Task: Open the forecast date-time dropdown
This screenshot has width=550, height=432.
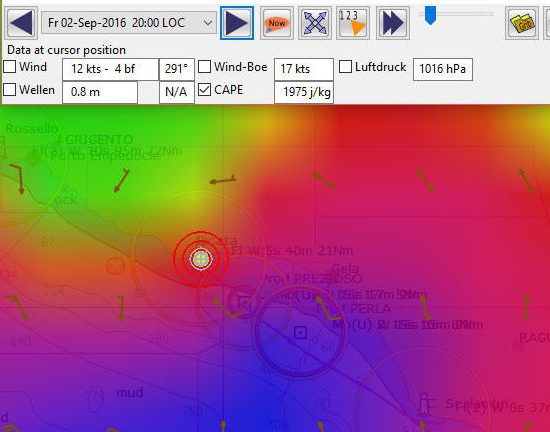Action: (129, 23)
